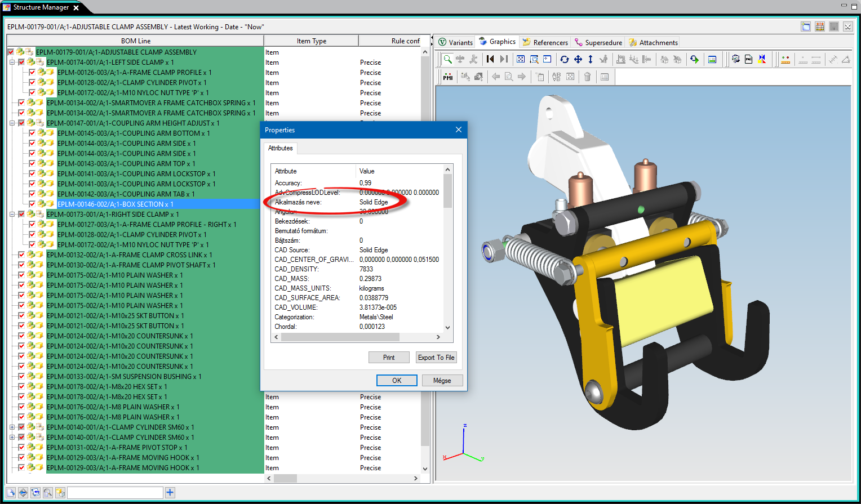This screenshot has height=504, width=861.
Task: Toggle the checkbox on M8 PLAIN WASHER line
Action: (21, 407)
